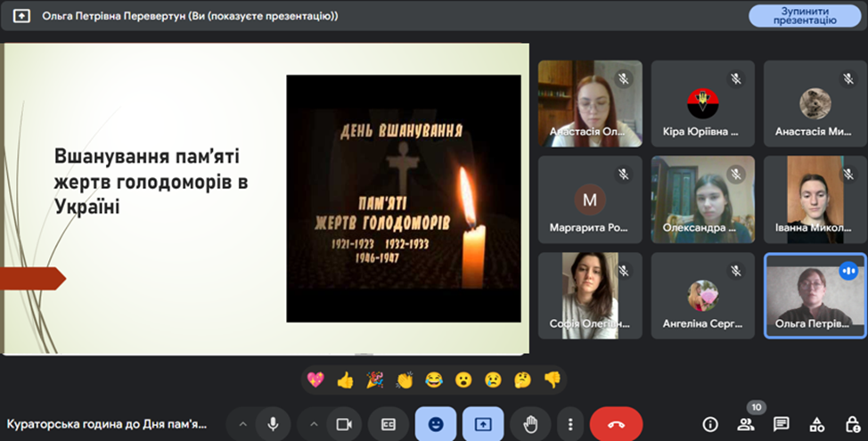Send the surprised face reaction
Viewport: 868px width, 441px height.
click(x=463, y=380)
